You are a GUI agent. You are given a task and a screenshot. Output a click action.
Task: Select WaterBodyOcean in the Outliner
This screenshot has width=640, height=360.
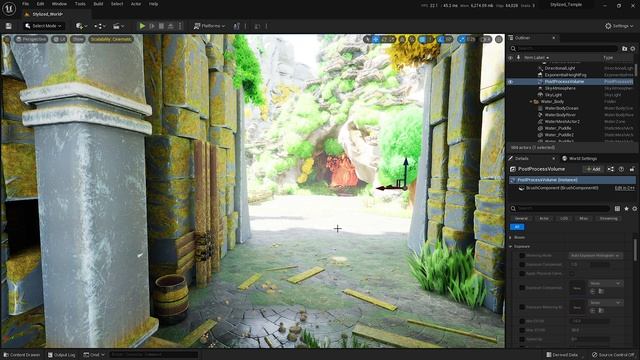click(x=561, y=108)
